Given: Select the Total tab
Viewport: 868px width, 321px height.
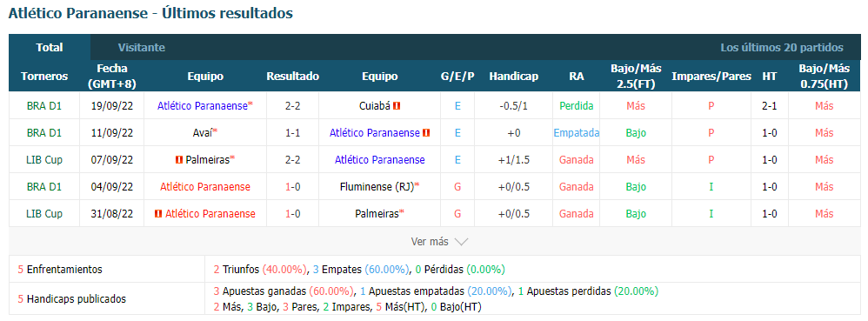Looking at the screenshot, I should point(50,48).
